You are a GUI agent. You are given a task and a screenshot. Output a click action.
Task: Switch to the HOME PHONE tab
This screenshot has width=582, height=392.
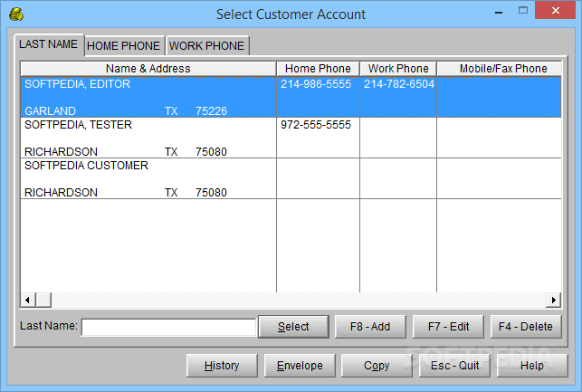pyautogui.click(x=124, y=46)
